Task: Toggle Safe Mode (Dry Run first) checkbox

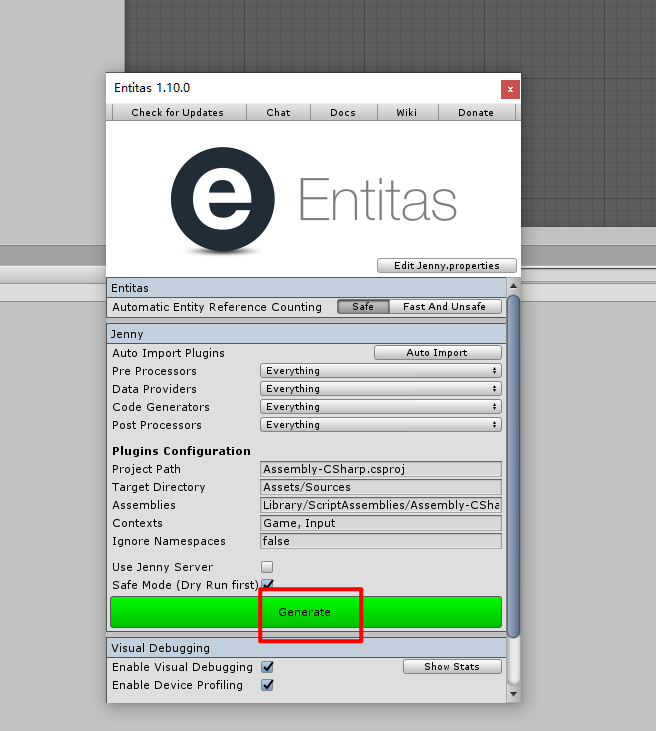Action: (x=268, y=584)
